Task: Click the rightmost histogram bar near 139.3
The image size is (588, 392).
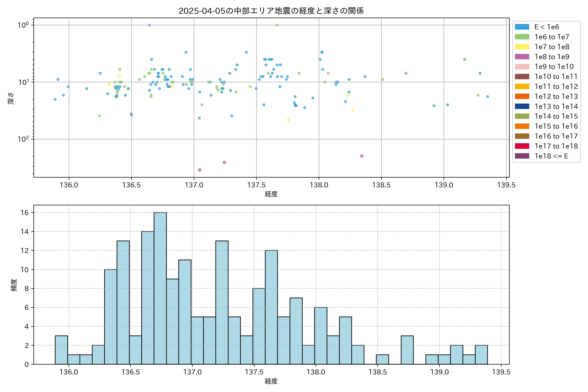Action: 481,355
